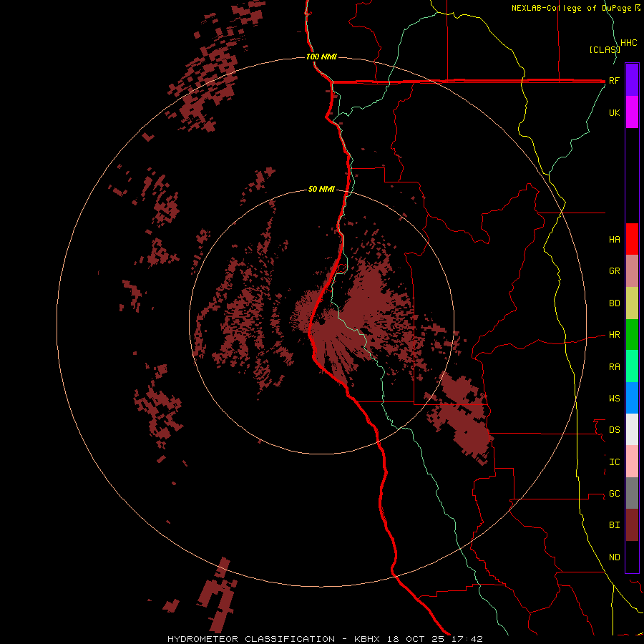Select the dusty pink GR legend swatch

click(632, 271)
